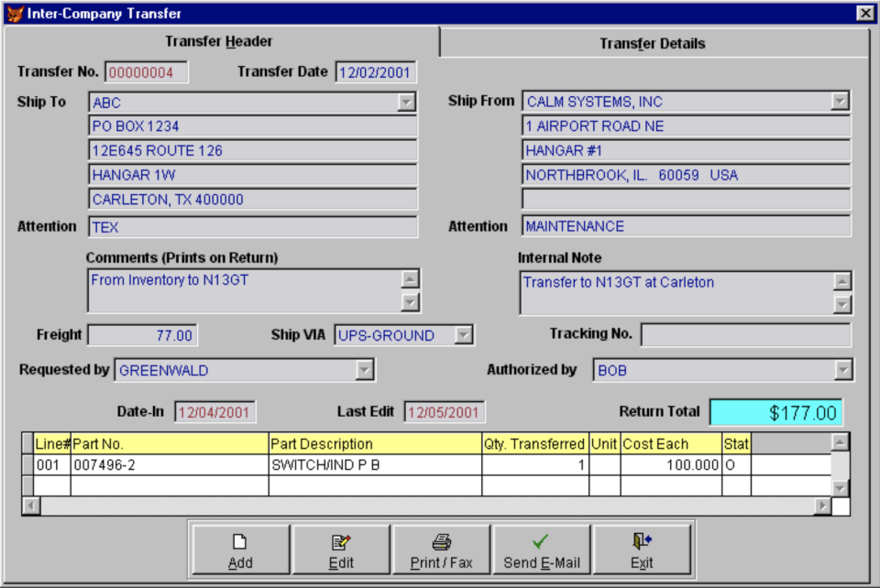Click the Send E-Mail checkmark icon

[539, 542]
